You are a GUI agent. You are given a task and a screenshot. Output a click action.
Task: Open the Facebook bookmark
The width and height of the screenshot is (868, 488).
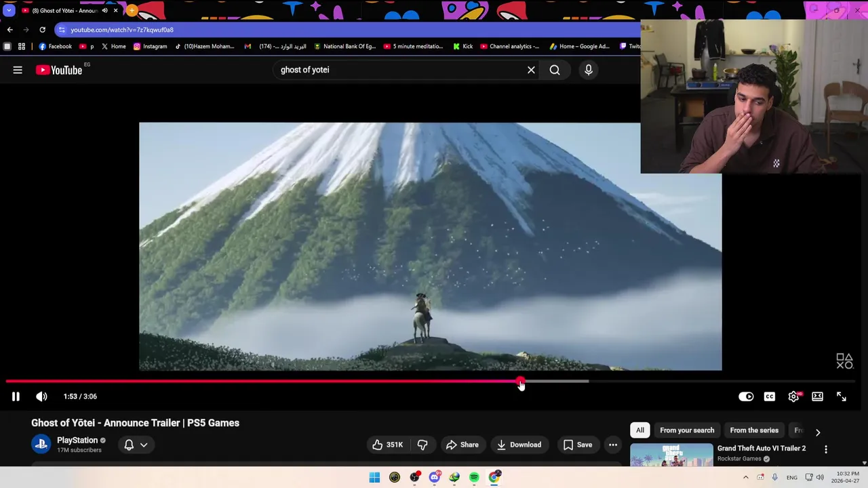click(x=55, y=46)
